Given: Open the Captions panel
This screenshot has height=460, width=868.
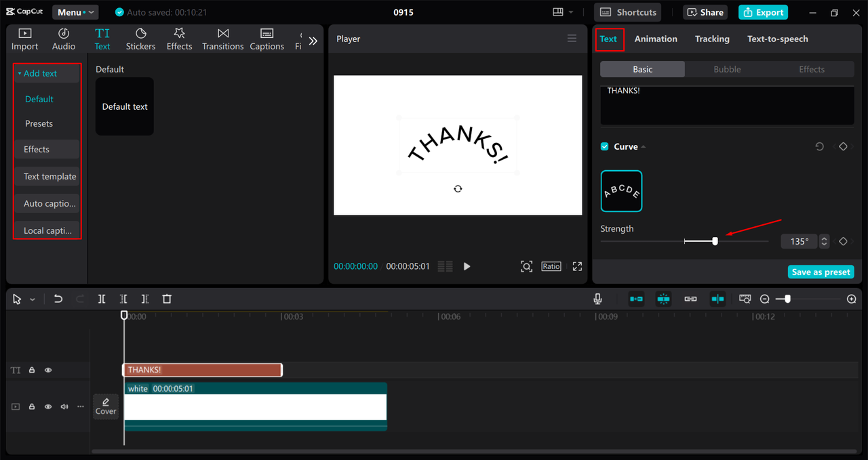Looking at the screenshot, I should coord(267,39).
